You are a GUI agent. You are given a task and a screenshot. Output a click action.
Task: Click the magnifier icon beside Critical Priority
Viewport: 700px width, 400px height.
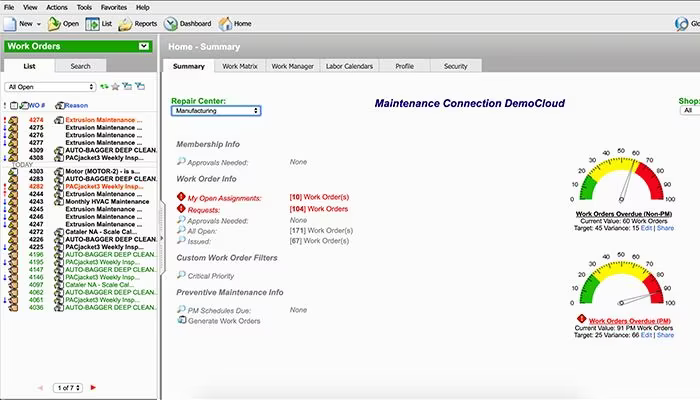pyautogui.click(x=181, y=275)
